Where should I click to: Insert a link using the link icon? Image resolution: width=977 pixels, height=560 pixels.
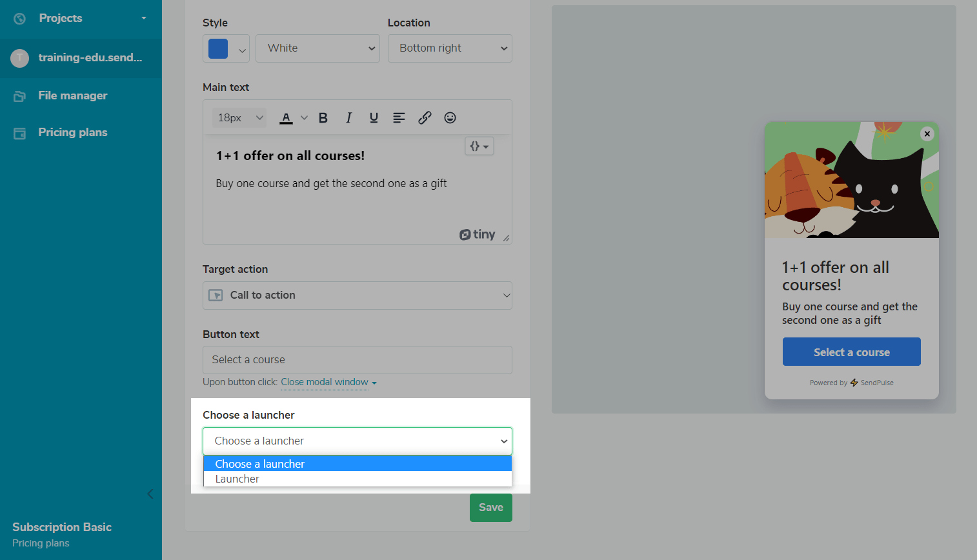point(425,117)
